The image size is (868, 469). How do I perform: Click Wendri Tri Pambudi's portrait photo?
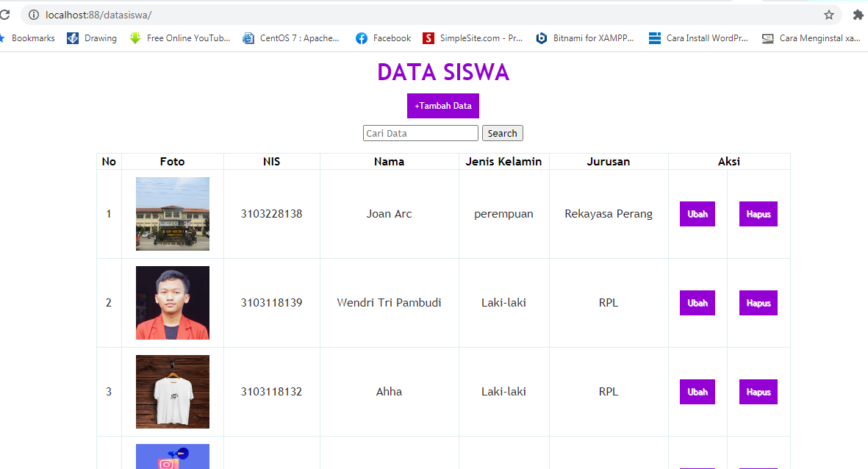click(173, 303)
